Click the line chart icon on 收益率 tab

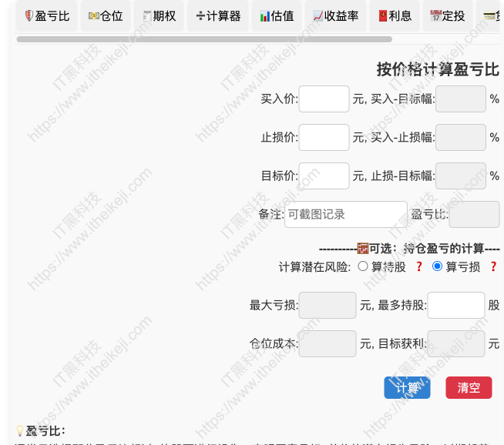(x=318, y=15)
